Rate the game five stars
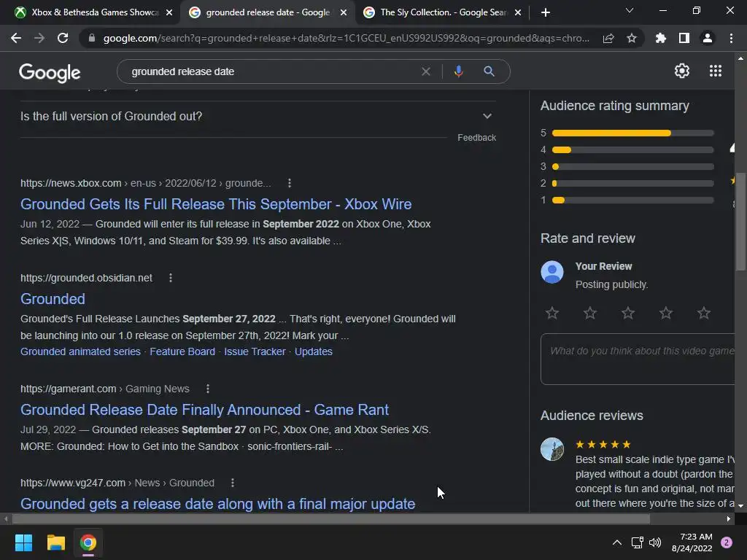Screen dimensions: 747x560 (704, 313)
